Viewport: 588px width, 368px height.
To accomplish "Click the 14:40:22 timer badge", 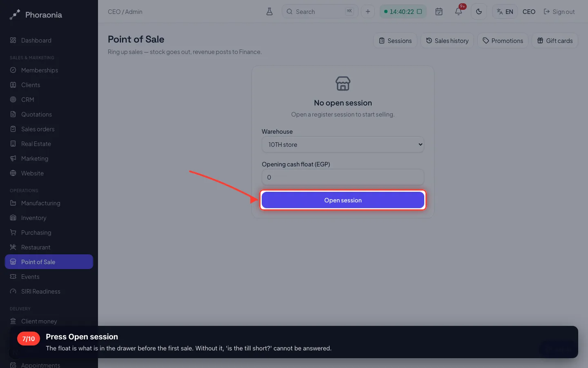I will click(403, 11).
